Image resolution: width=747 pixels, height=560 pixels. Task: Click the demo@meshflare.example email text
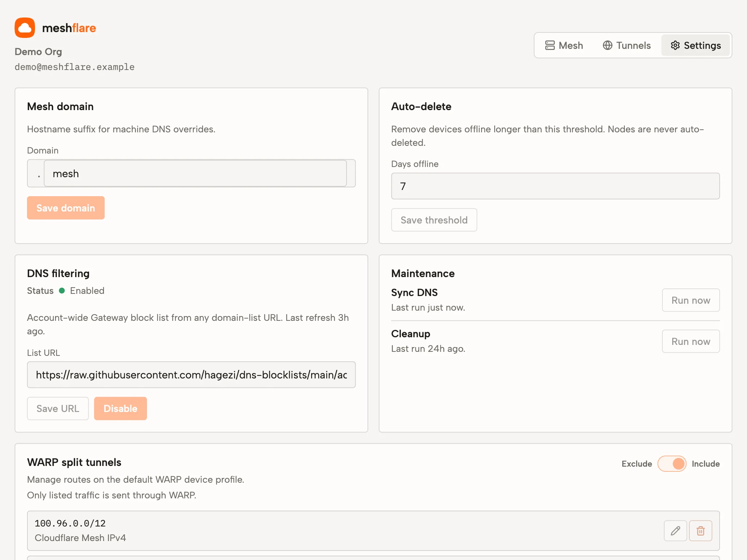74,67
